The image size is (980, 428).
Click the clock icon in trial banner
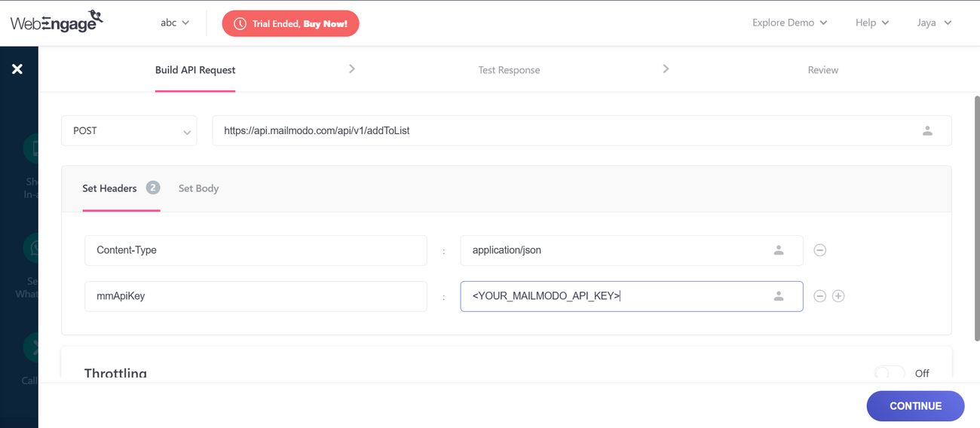240,23
